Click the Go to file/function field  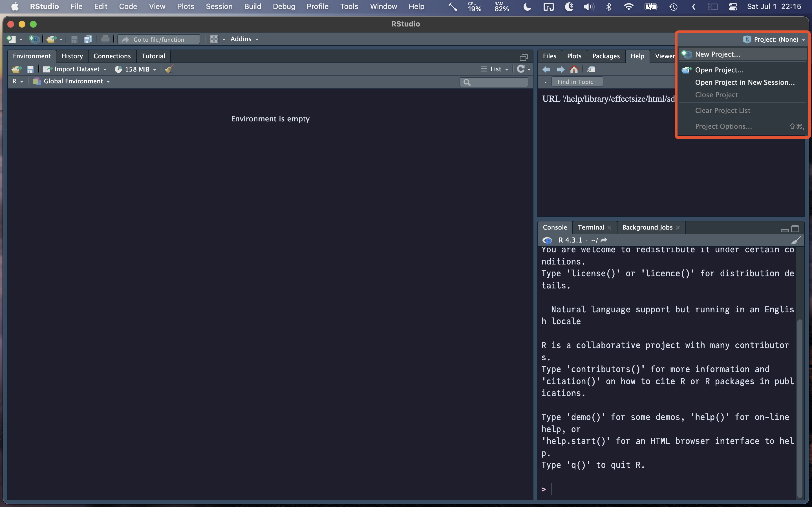pos(159,39)
